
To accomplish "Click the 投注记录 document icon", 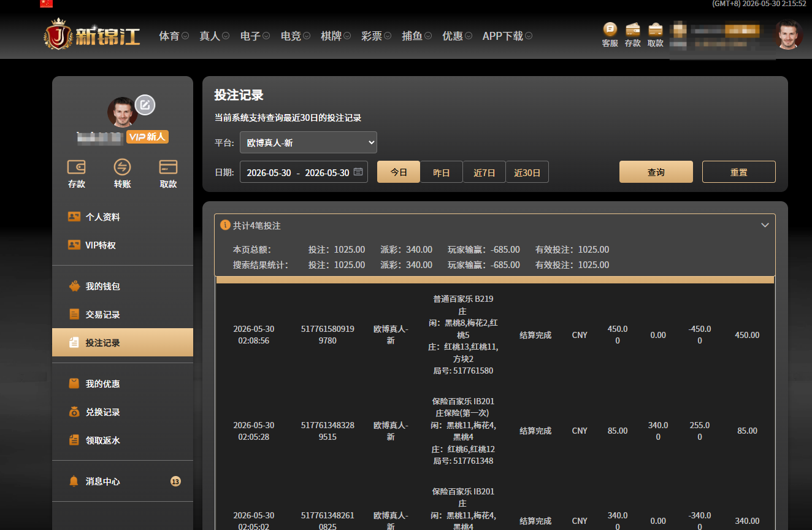I will click(74, 342).
